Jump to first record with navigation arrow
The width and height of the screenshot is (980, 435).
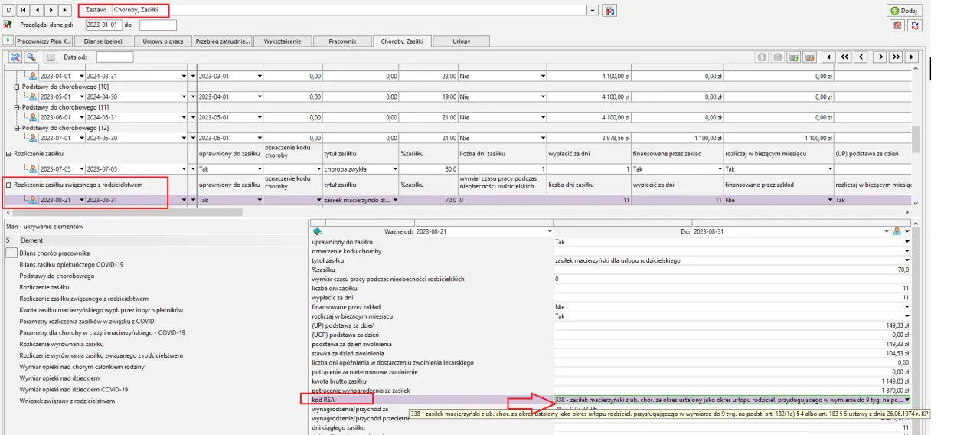[23, 10]
